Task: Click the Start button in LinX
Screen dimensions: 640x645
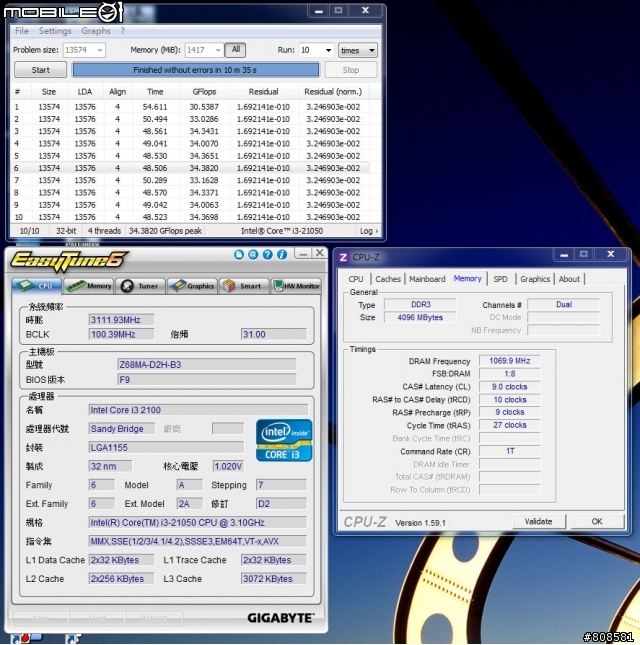Action: coord(40,70)
